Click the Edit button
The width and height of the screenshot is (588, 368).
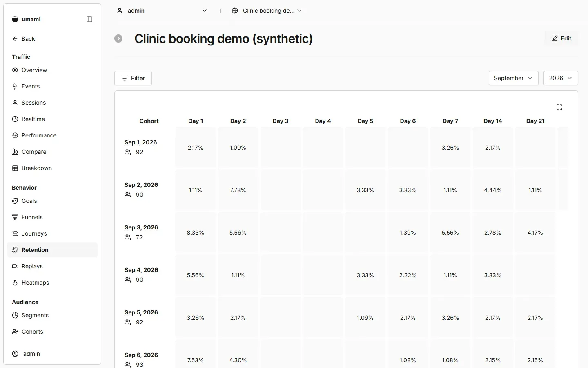pos(561,38)
